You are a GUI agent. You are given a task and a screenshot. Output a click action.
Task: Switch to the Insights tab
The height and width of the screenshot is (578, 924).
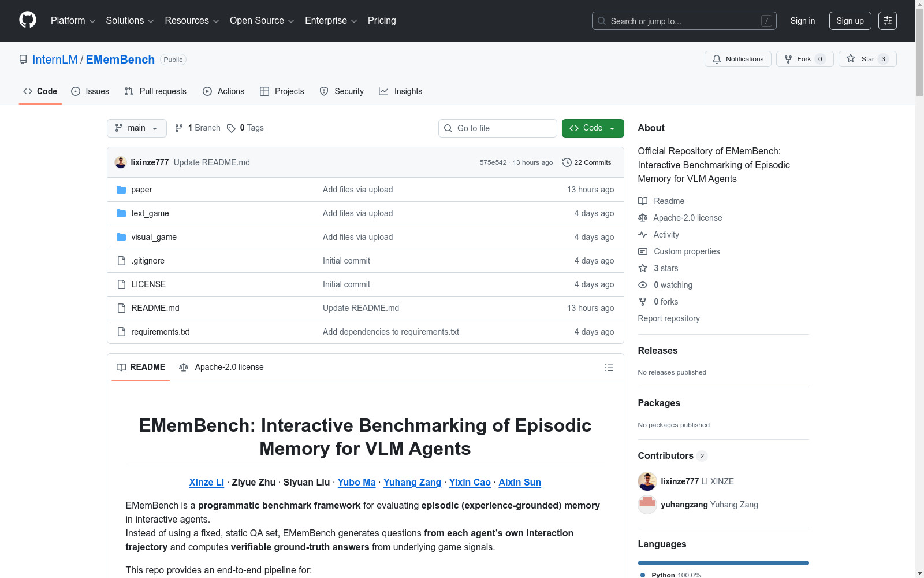[x=401, y=91]
